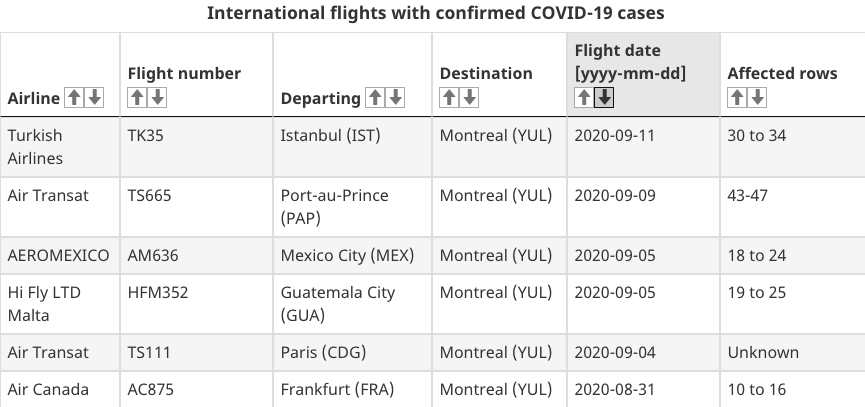Viewport: 865px width, 407px height.
Task: Sort Destination column ascending
Action: [x=449, y=98]
